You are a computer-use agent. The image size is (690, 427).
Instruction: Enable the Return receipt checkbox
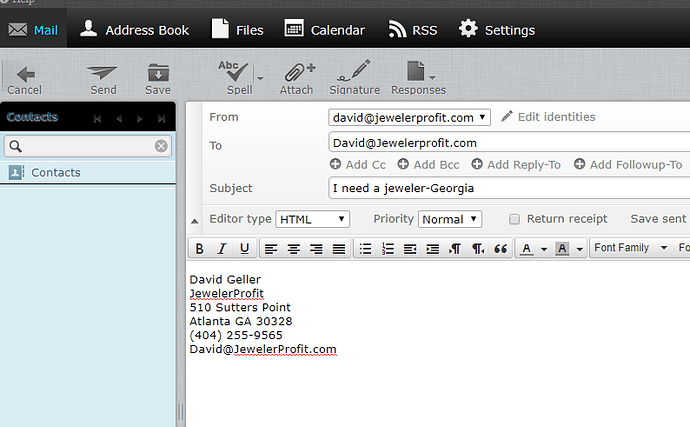514,219
